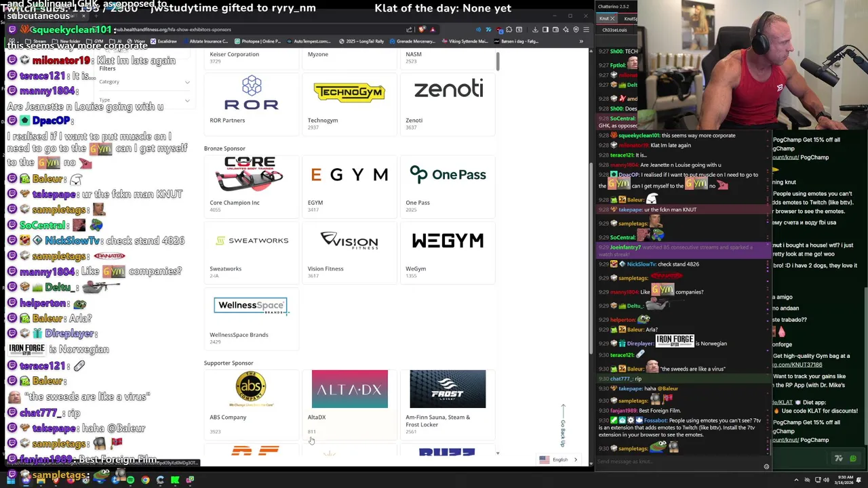
Task: Click the 'Bronze Sponsor' section heading
Action: coord(224,148)
